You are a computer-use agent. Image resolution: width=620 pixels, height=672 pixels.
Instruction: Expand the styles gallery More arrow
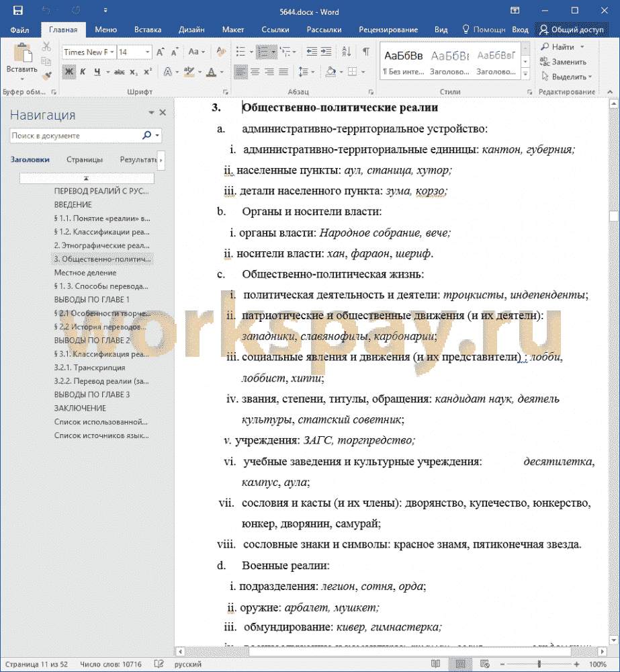[526, 75]
